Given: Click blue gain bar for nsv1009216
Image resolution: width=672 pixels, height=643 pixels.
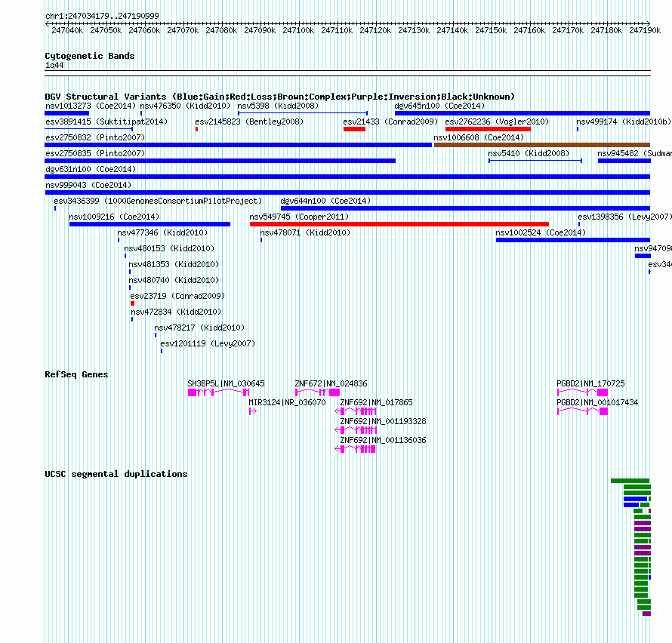Looking at the screenshot, I should coord(150,224).
